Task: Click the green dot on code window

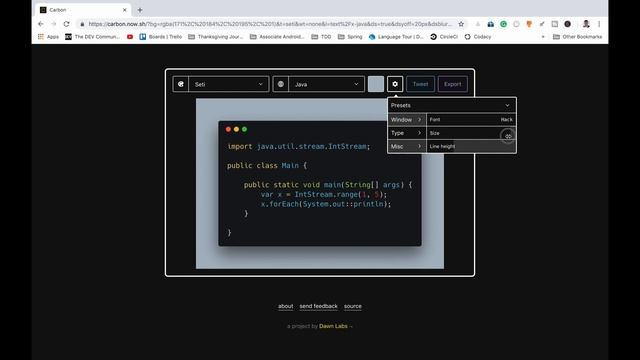Action: point(244,129)
